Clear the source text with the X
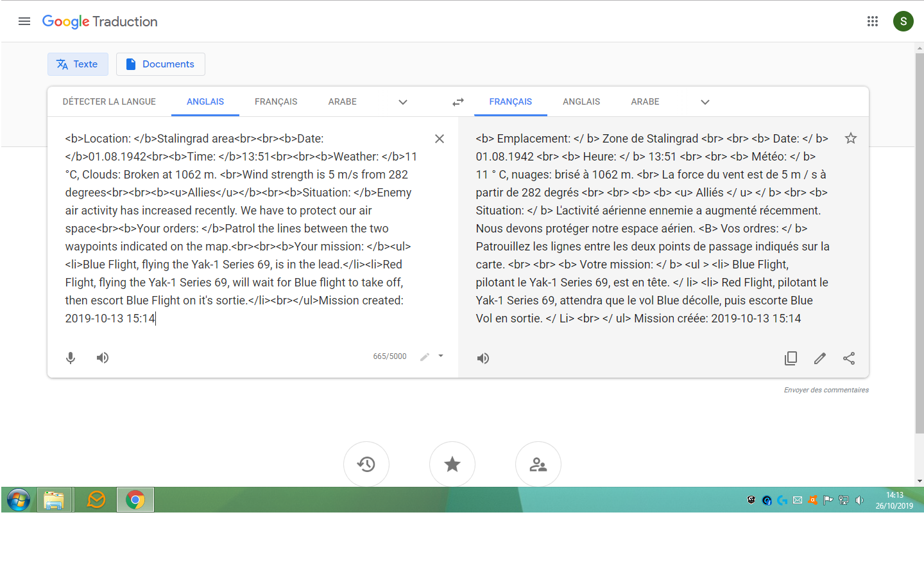 pos(440,139)
